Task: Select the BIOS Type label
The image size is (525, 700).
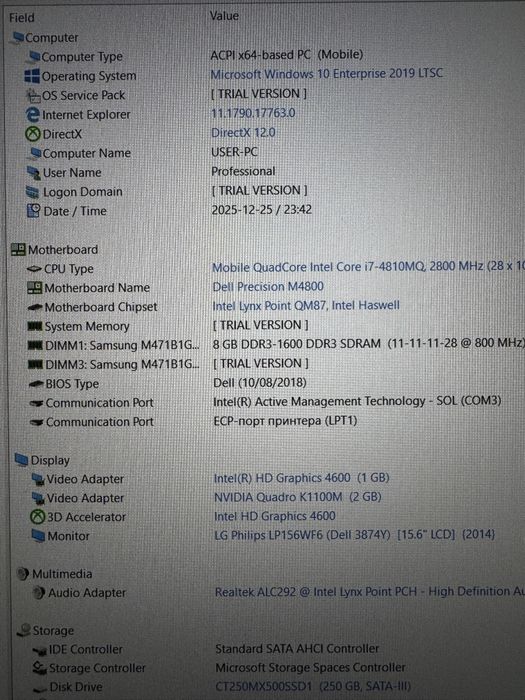Action: [x=72, y=384]
